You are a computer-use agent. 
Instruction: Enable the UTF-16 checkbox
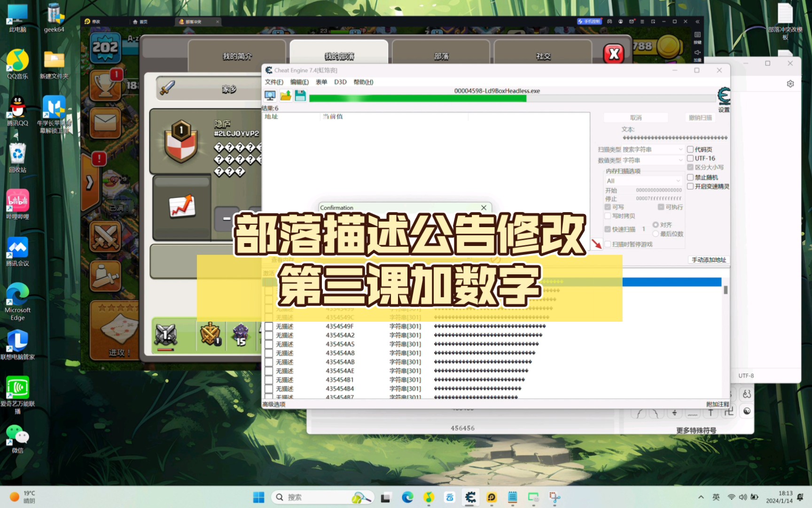(690, 159)
